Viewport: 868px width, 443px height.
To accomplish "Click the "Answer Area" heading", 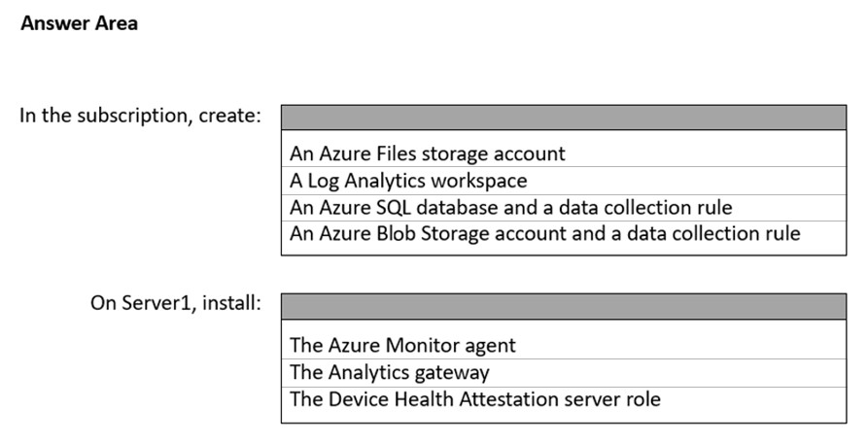I will [x=79, y=23].
